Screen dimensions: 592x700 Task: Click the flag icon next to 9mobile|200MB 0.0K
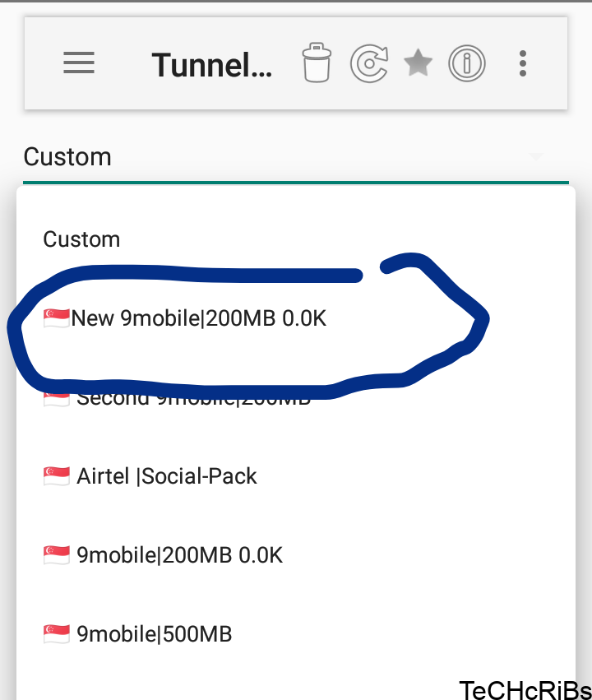[x=54, y=555]
